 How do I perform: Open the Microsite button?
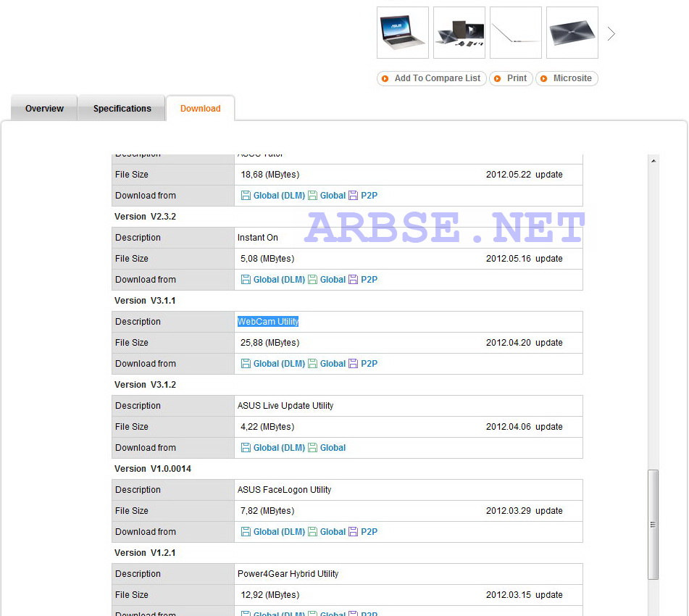[x=567, y=78]
